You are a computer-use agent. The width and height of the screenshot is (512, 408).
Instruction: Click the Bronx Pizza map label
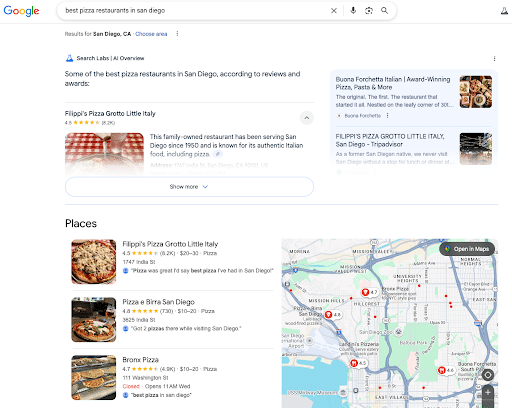(x=395, y=289)
